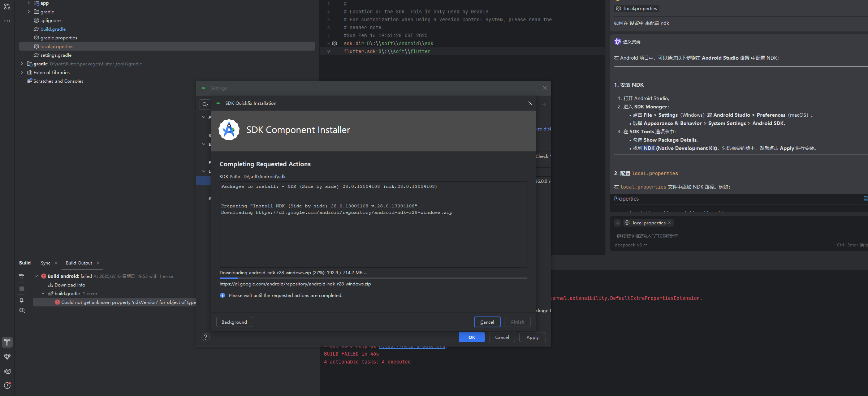Open the App Quality Insights gem icon
868x396 pixels.
click(x=7, y=357)
